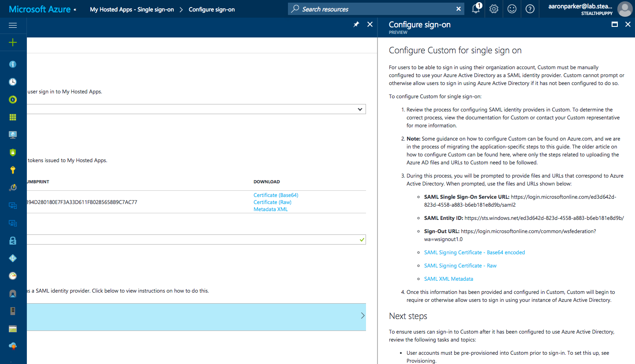
Task: Open the notifications bell icon
Action: click(x=476, y=9)
